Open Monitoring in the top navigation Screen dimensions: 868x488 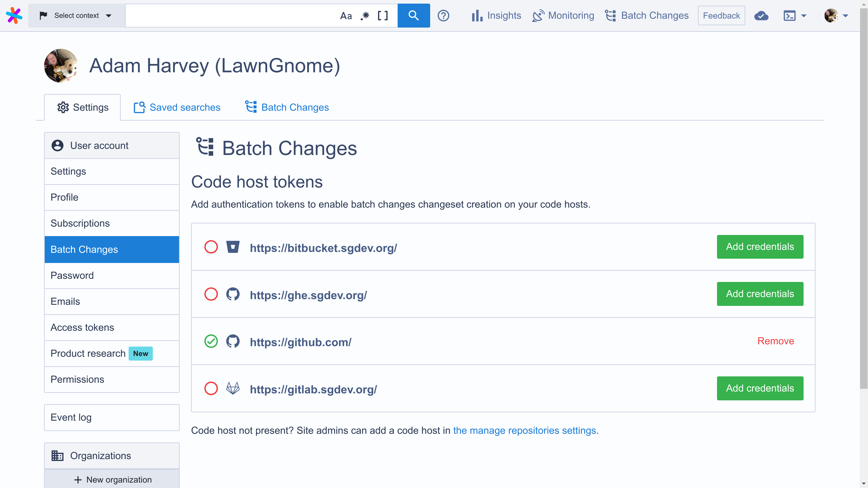coord(563,16)
